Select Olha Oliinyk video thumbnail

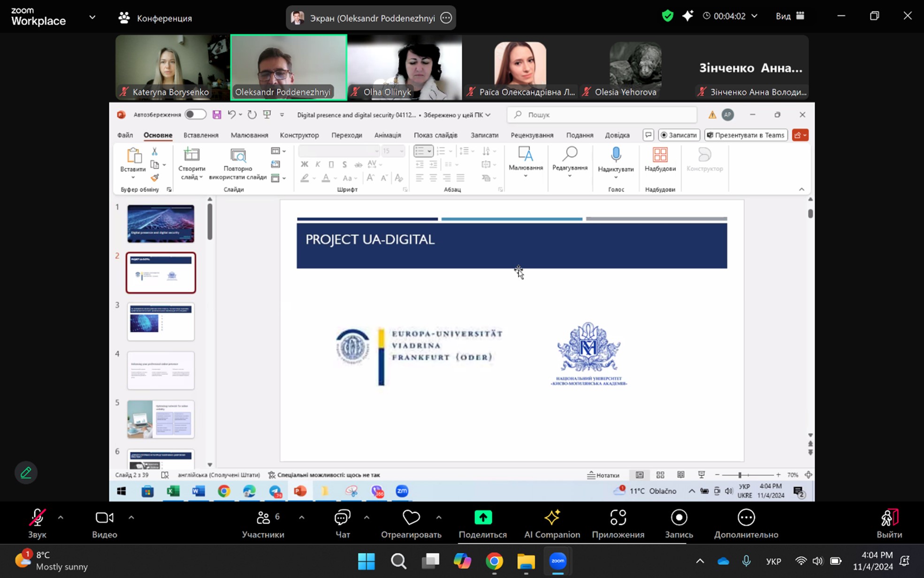(x=405, y=68)
